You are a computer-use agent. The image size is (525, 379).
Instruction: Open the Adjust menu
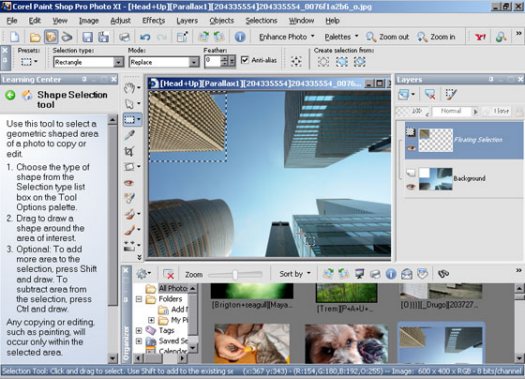120,21
